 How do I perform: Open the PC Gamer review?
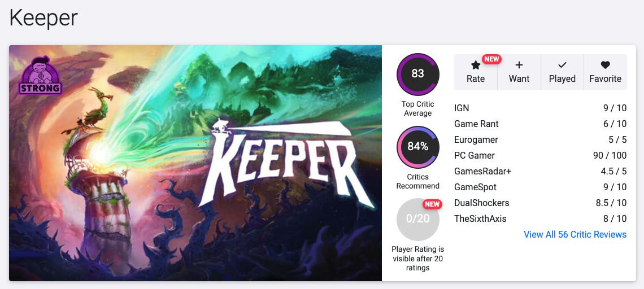pyautogui.click(x=474, y=155)
